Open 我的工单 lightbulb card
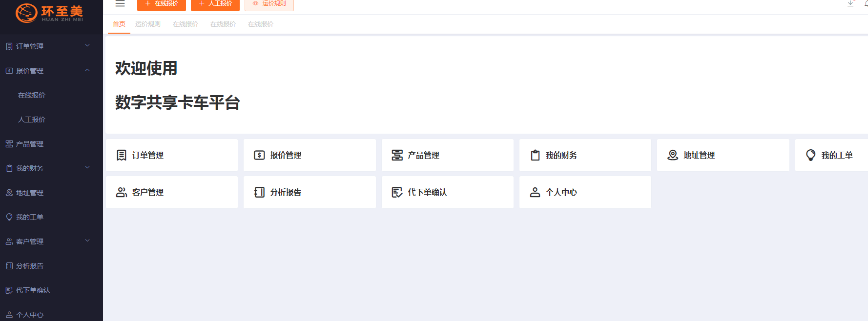Screen dimensions: 868x321 pos(831,155)
